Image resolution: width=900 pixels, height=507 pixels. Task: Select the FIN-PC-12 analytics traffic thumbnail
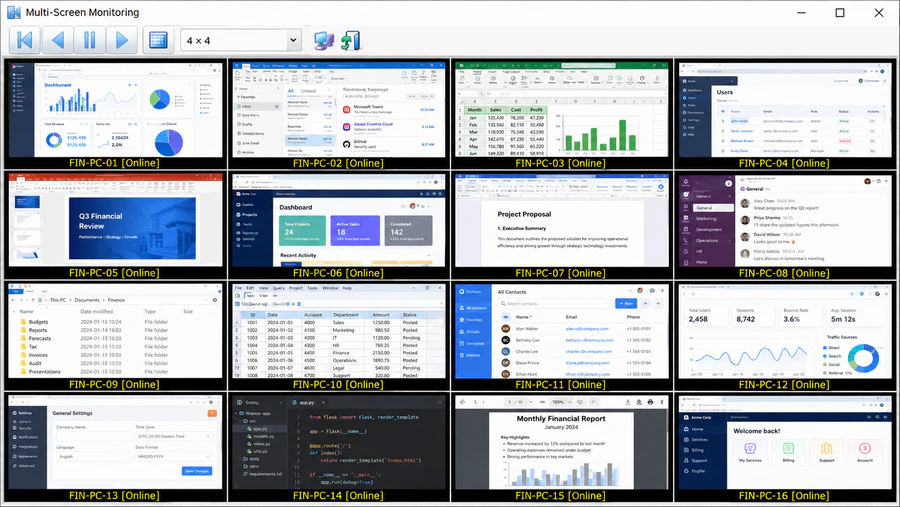[785, 331]
